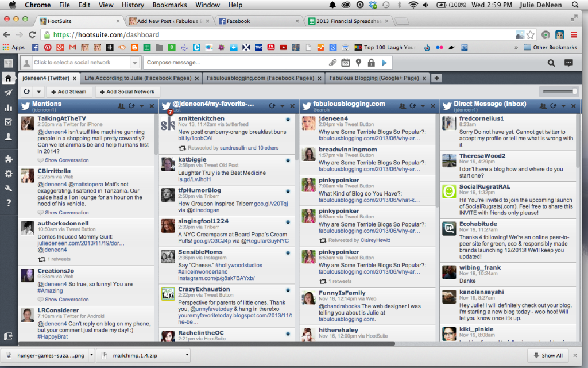Image resolution: width=588 pixels, height=368 pixels.
Task: Open the Settings gear icon in sidebar
Action: tap(8, 174)
